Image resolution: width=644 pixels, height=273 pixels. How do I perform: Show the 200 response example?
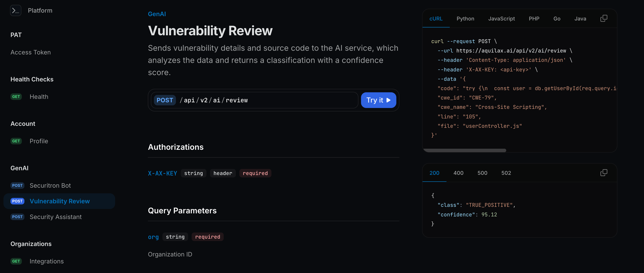(434, 173)
